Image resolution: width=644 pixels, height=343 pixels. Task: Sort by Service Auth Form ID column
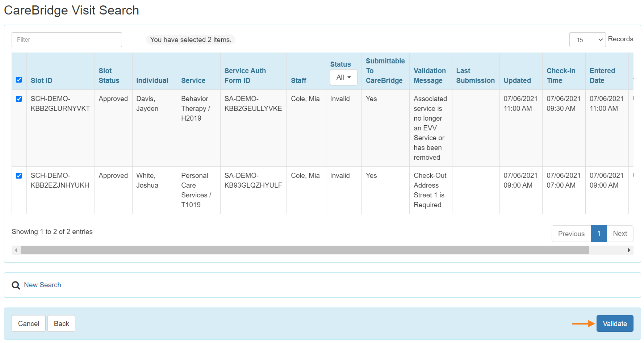coord(245,76)
